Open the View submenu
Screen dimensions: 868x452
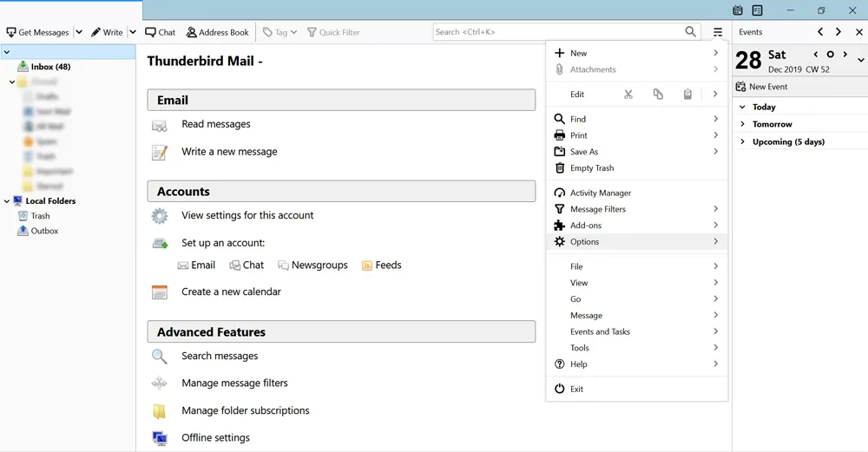pos(636,283)
